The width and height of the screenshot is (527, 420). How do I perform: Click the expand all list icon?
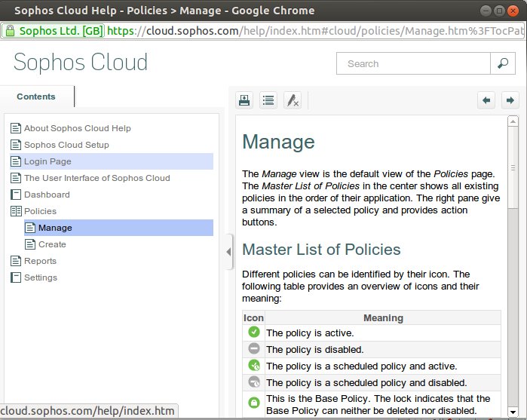point(268,100)
